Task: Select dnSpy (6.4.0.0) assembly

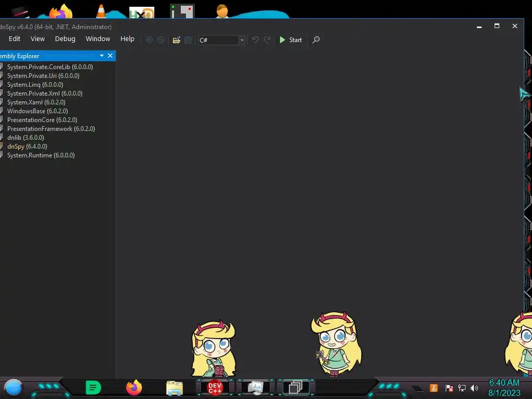Action: [x=27, y=146]
